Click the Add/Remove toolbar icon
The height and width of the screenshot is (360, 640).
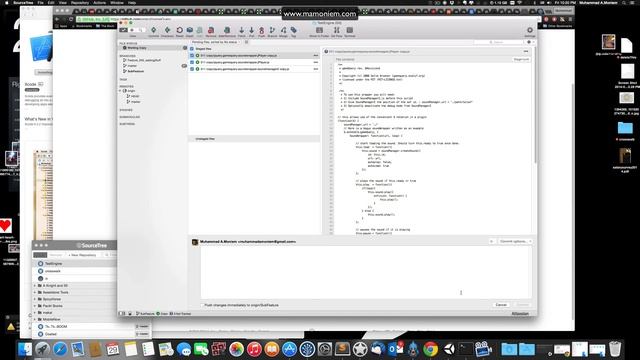click(227, 31)
